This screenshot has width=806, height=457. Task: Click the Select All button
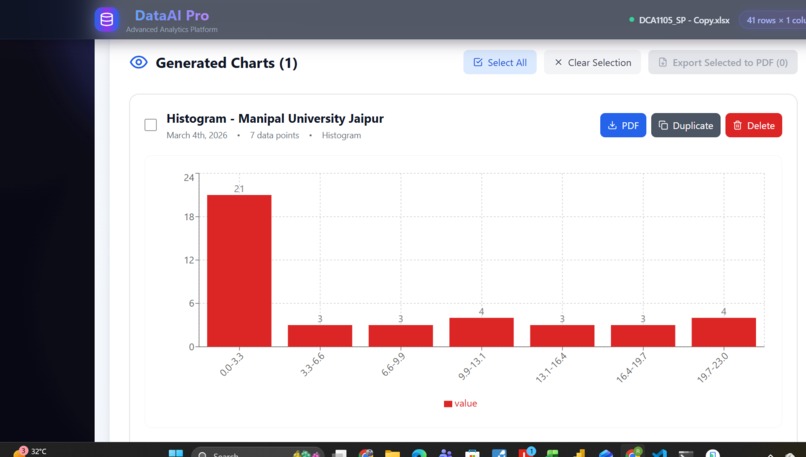tap(500, 62)
